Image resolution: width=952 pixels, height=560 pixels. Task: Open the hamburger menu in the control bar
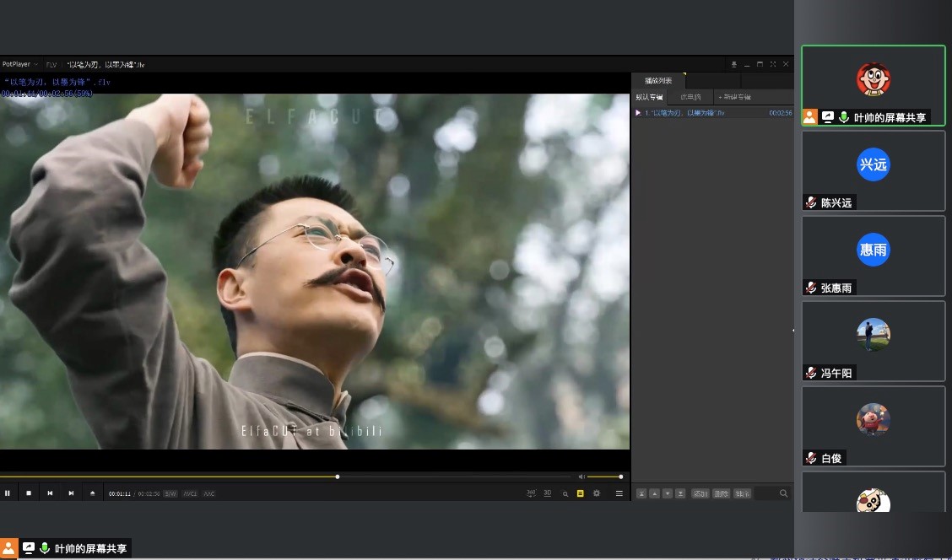[619, 493]
